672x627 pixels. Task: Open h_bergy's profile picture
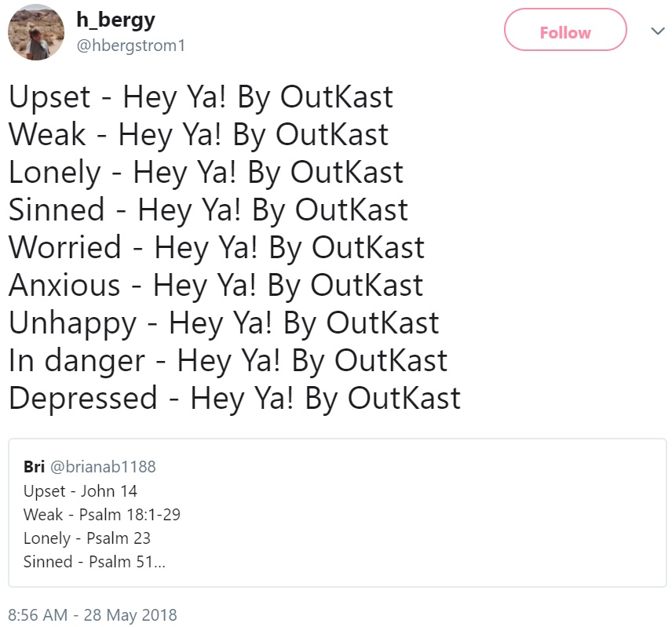[x=36, y=32]
